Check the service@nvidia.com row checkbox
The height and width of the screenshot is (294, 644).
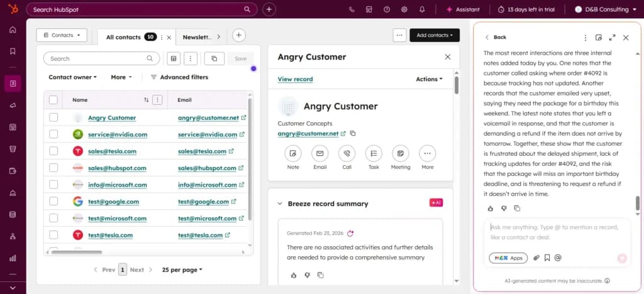click(53, 134)
